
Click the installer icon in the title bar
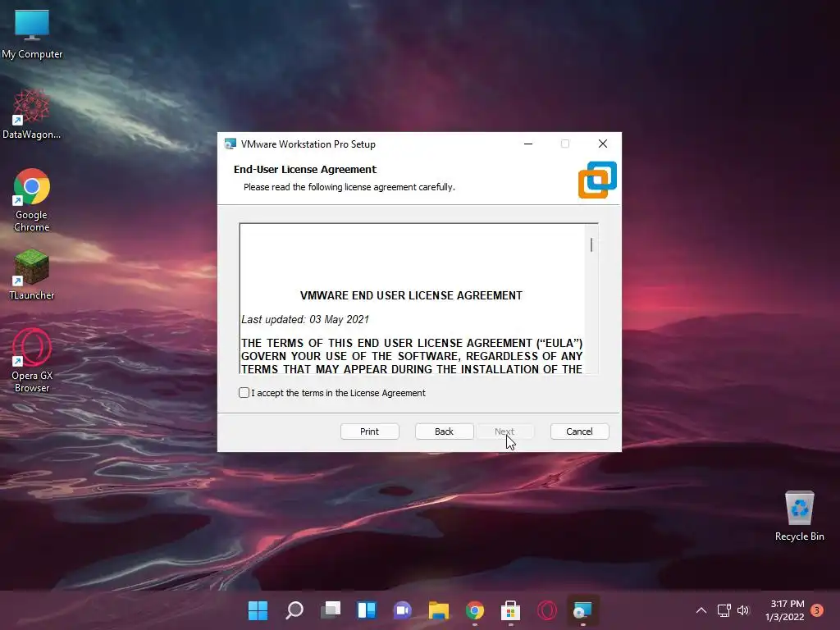click(231, 144)
